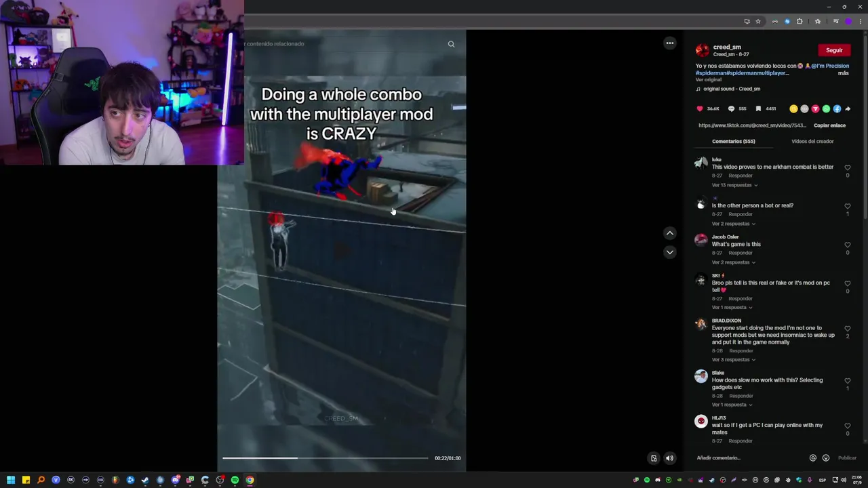Open the three-dot video options menu
The width and height of the screenshot is (868, 488).
670,43
